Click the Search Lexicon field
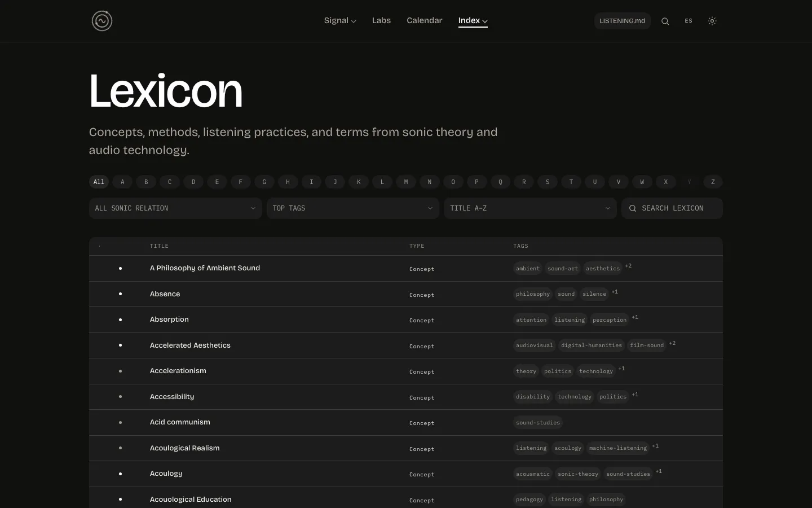Image resolution: width=812 pixels, height=508 pixels. pos(672,208)
